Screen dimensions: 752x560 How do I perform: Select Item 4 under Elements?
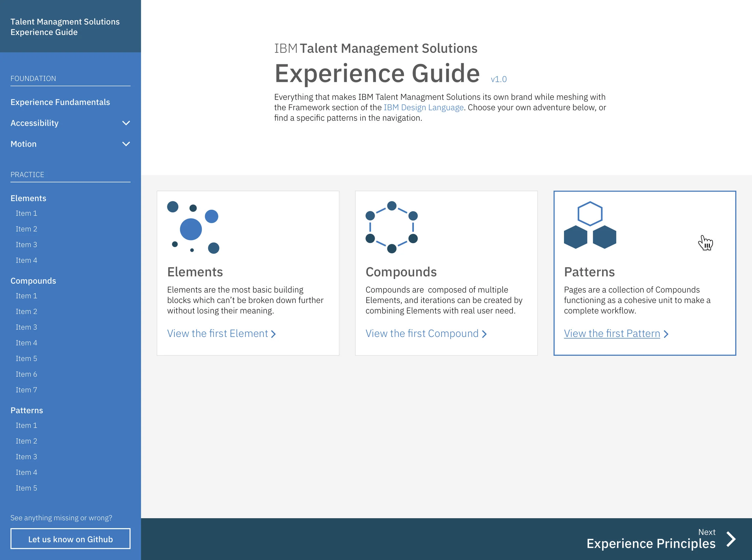coord(26,260)
